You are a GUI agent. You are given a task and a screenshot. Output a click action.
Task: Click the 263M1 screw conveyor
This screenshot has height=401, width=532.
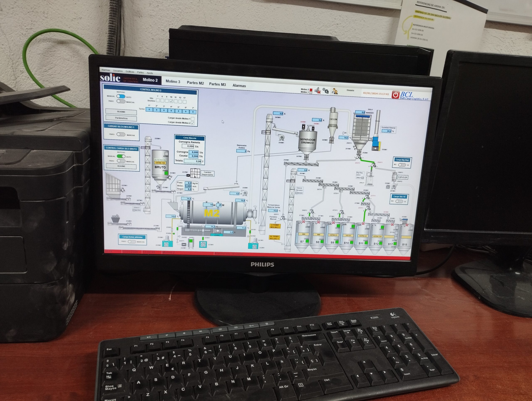[x=313, y=181]
